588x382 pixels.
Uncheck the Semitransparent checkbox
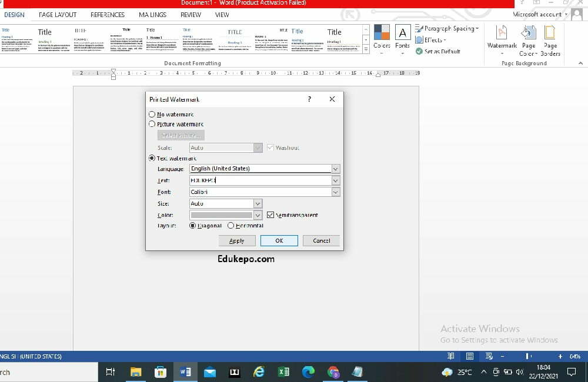click(x=270, y=215)
